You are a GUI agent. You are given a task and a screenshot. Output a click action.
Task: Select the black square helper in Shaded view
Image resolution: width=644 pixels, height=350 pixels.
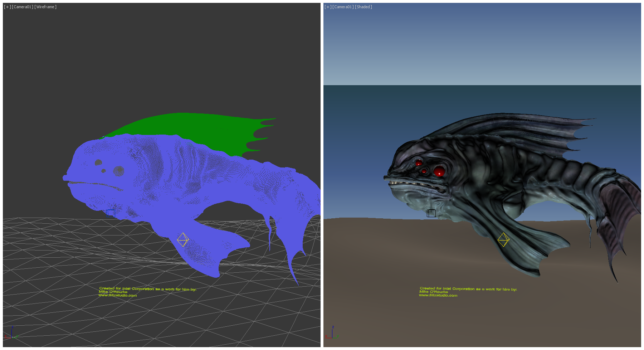tap(431, 213)
